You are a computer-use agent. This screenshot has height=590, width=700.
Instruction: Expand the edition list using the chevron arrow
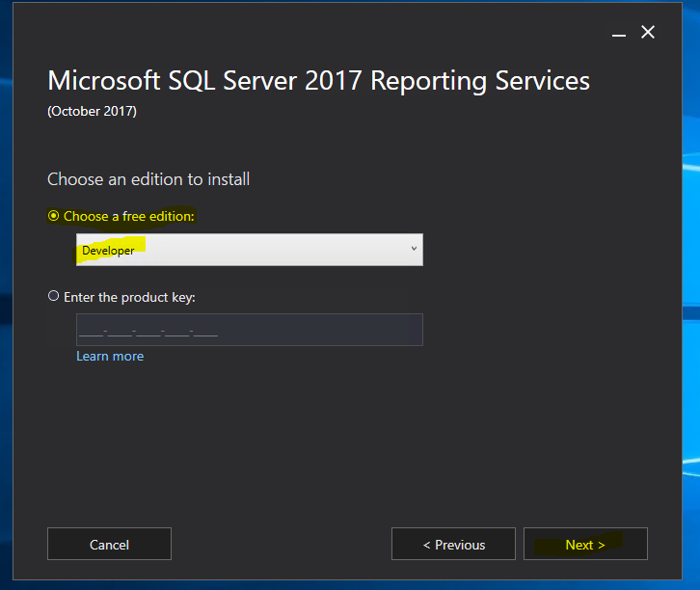(x=414, y=249)
